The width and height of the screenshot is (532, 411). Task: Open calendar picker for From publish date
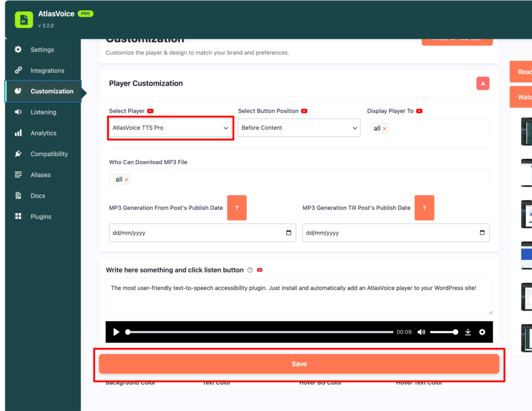pyautogui.click(x=289, y=233)
